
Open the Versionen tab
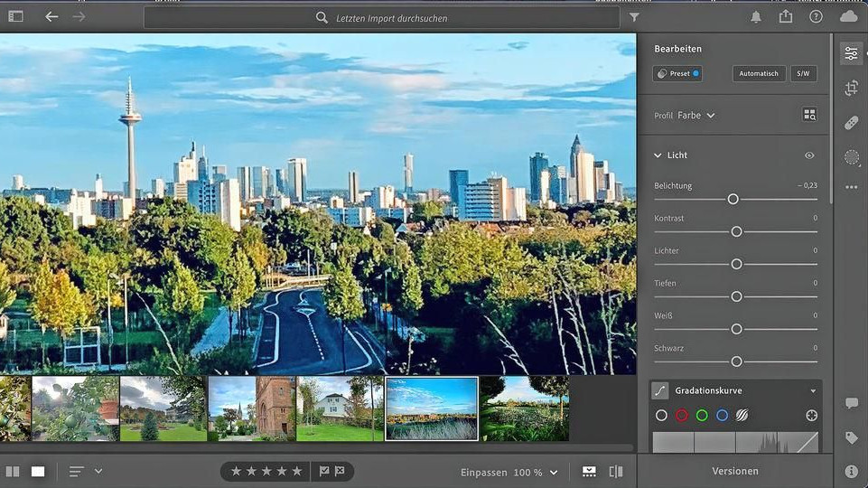[x=734, y=471]
